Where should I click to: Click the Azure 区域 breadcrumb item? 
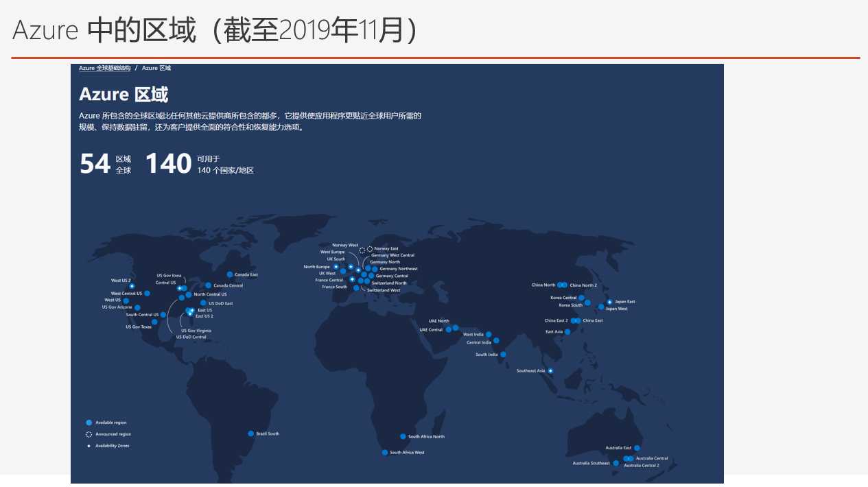click(156, 68)
